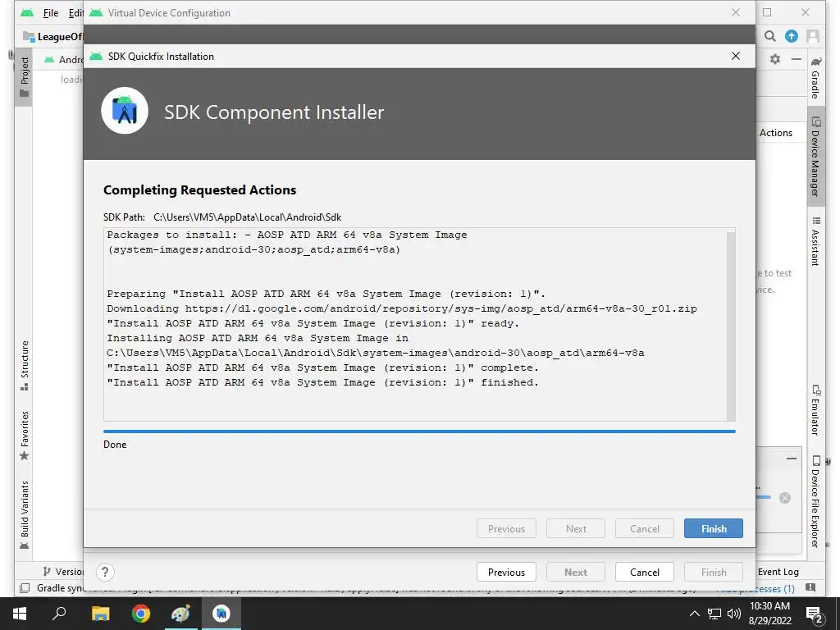This screenshot has height=630, width=840.
Task: Open the Windows Start menu
Action: 20,614
